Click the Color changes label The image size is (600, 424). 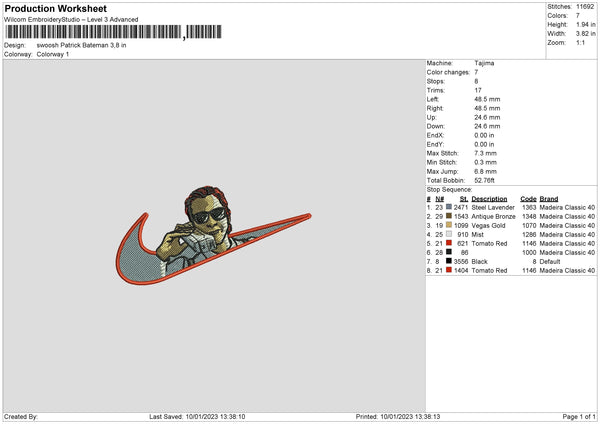[x=448, y=72]
